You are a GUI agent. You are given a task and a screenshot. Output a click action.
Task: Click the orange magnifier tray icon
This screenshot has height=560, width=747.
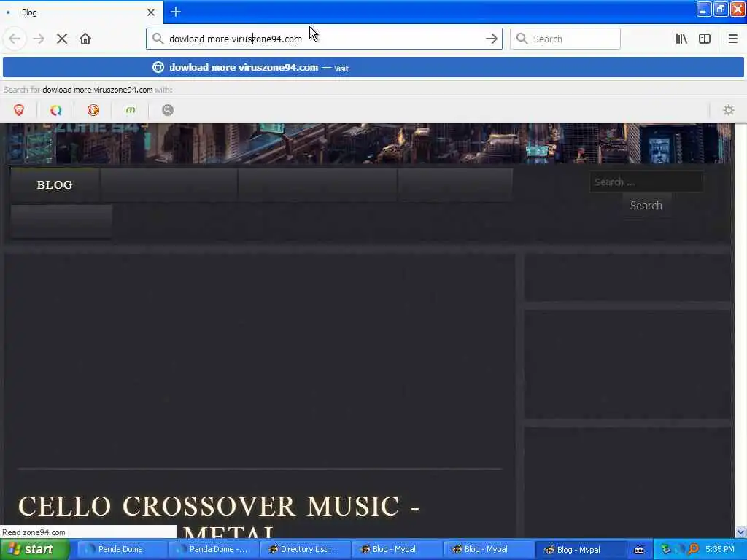pyautogui.click(x=693, y=549)
